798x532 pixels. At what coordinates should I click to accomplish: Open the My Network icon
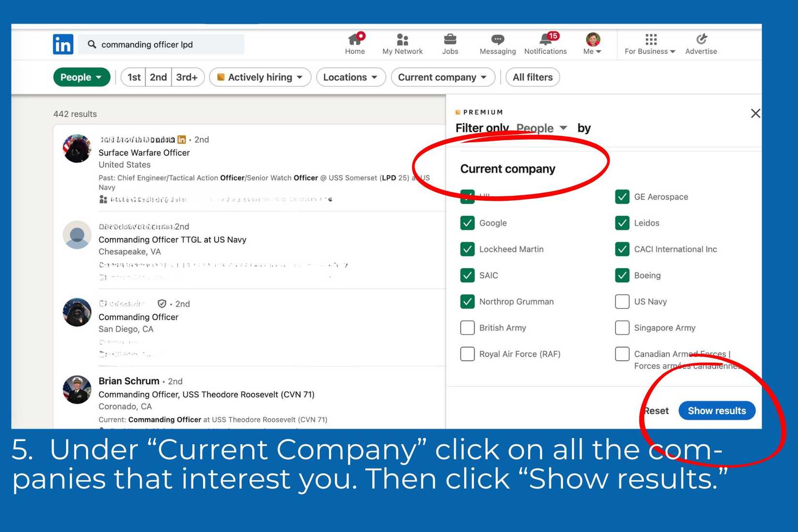coord(402,39)
